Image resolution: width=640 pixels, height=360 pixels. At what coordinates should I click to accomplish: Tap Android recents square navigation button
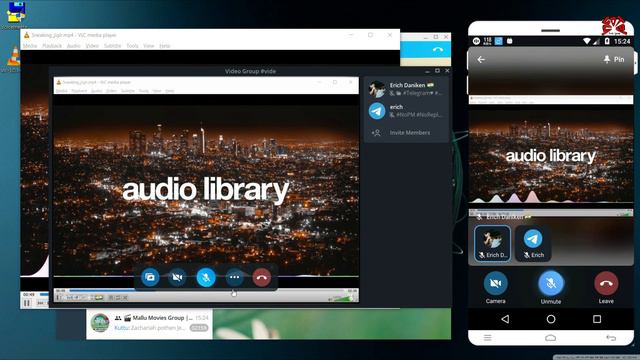[597, 319]
